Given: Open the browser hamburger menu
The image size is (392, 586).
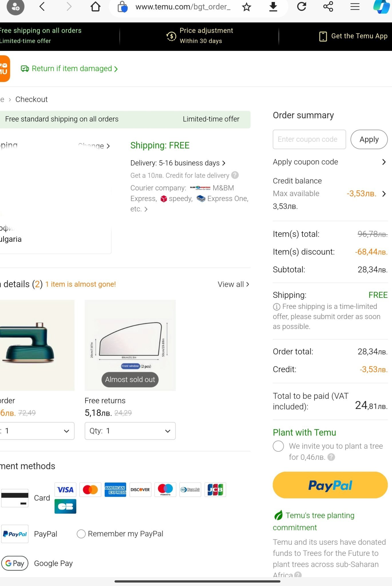Looking at the screenshot, I should [355, 7].
